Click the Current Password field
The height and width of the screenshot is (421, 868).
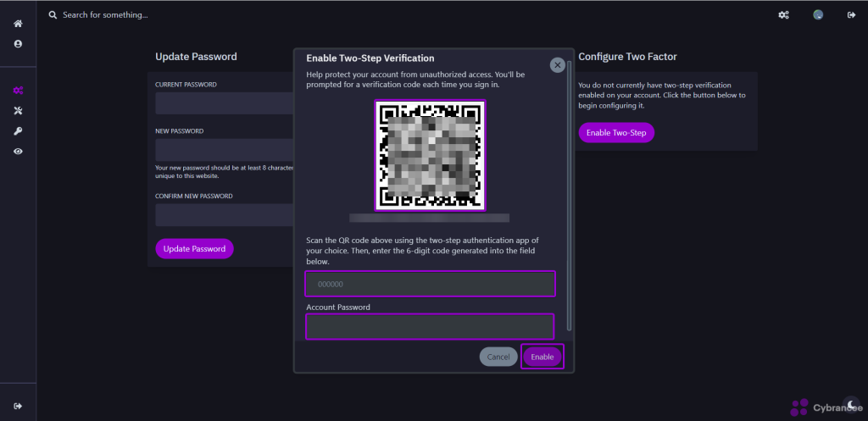pos(224,102)
